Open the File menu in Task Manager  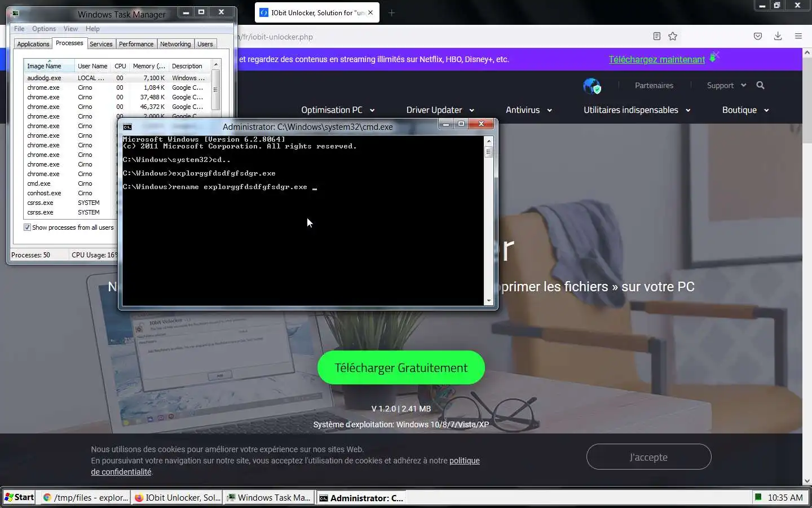coord(19,29)
